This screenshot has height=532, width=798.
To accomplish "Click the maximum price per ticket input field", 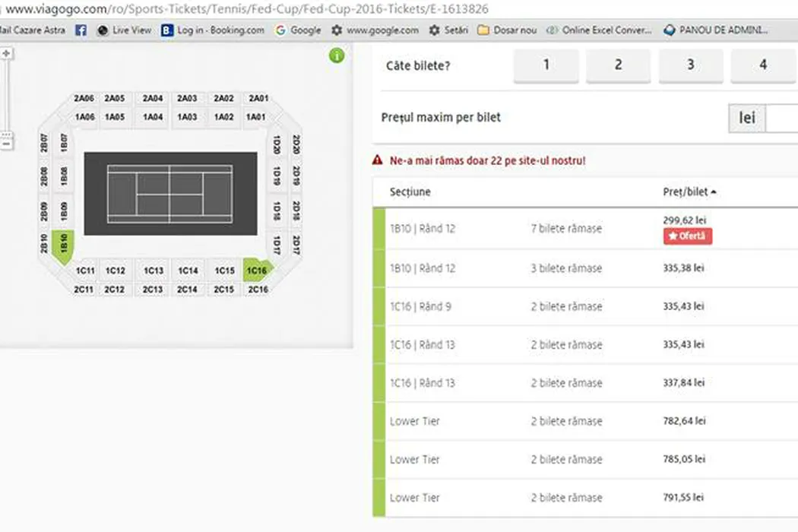I will 781,119.
